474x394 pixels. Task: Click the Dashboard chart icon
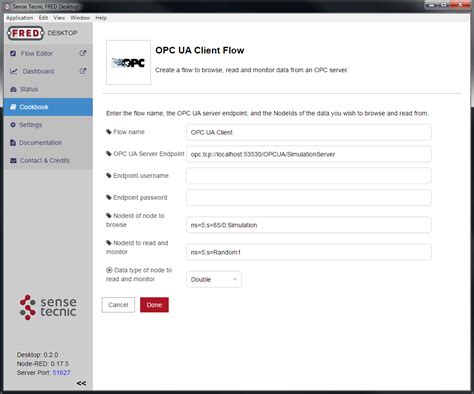coord(14,71)
